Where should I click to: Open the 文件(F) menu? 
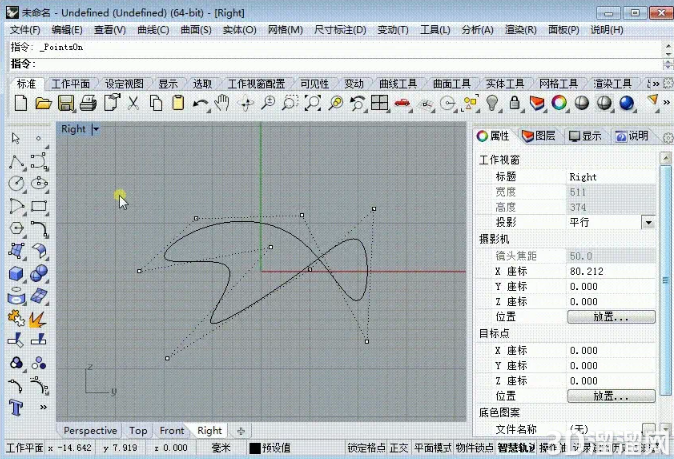[25, 30]
